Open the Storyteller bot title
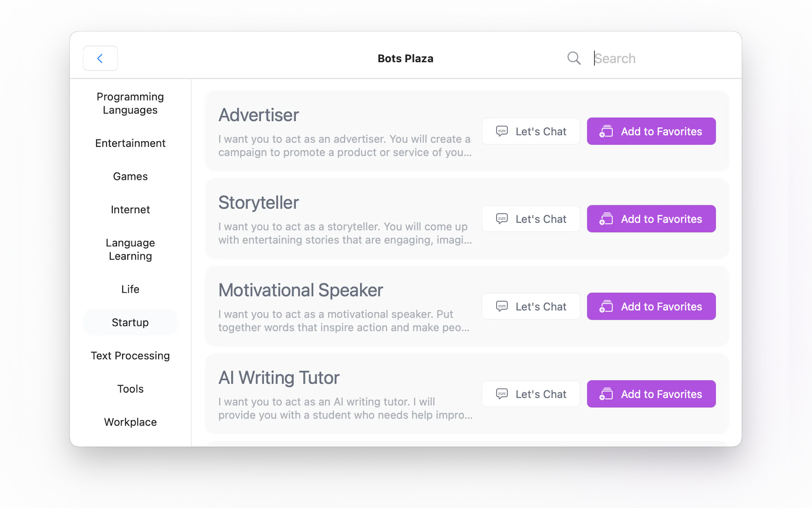Screen dimensions: 812x508 (259, 202)
